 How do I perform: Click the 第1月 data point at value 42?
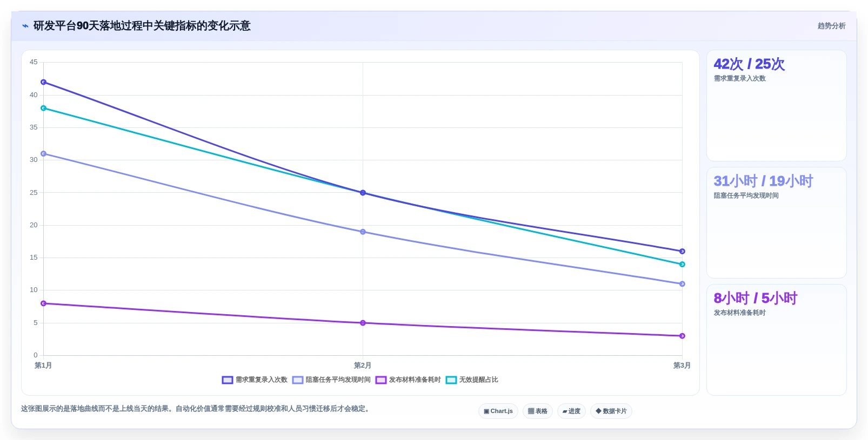[x=44, y=82]
